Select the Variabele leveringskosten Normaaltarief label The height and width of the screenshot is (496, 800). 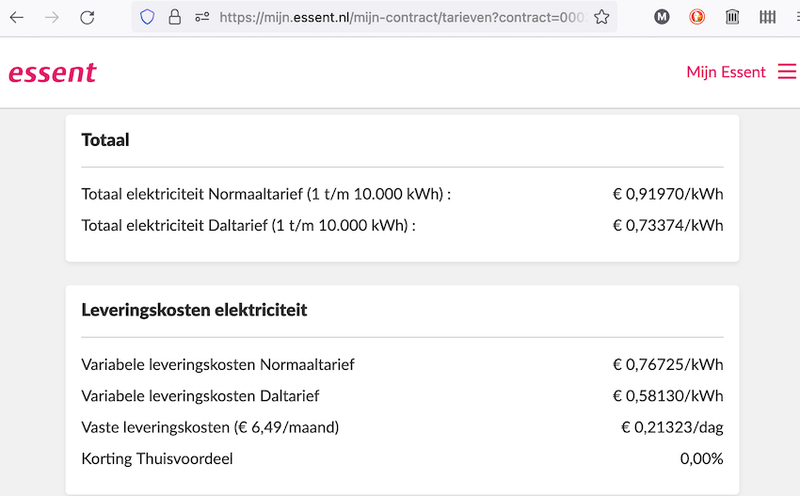pyautogui.click(x=218, y=364)
